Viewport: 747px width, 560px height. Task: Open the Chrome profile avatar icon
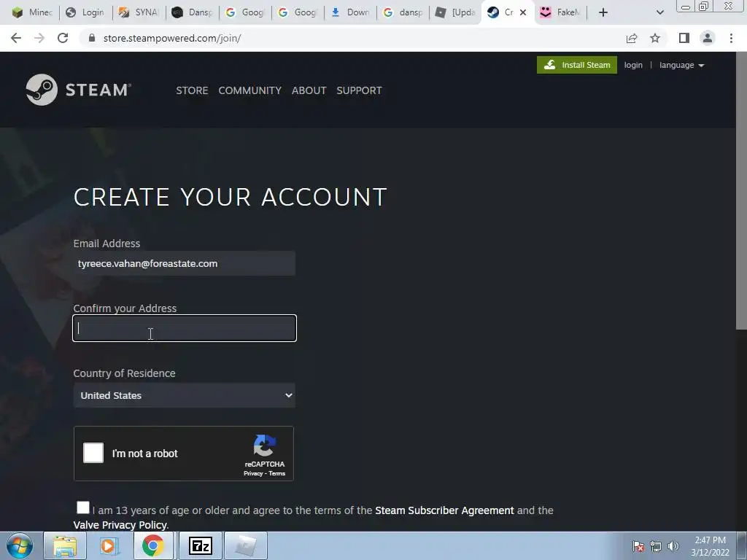tap(708, 38)
